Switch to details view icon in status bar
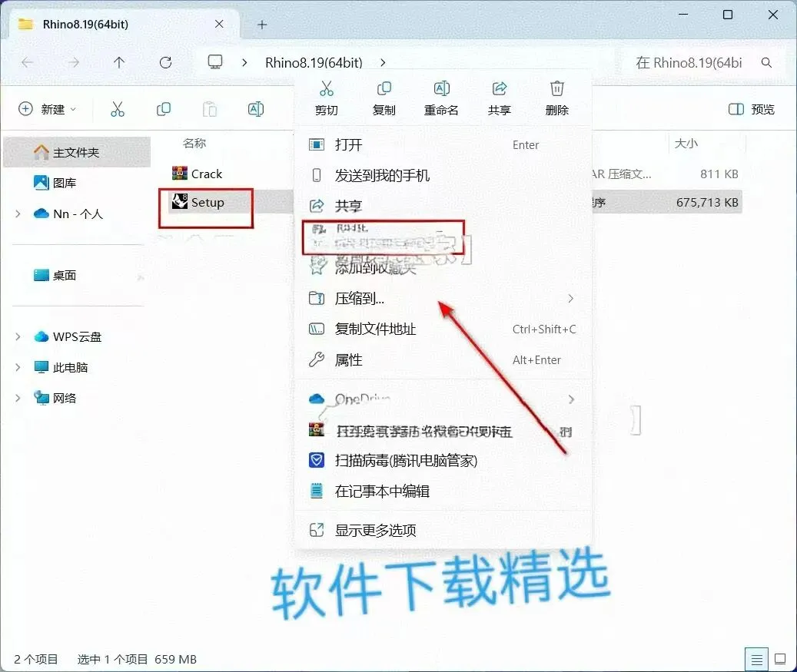This screenshot has height=672, width=797. click(x=756, y=659)
